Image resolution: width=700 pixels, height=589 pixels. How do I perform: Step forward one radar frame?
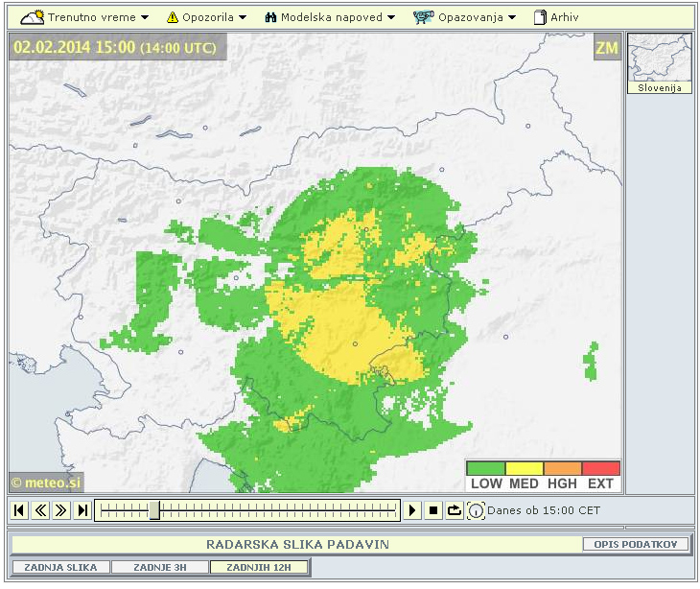coord(61,510)
